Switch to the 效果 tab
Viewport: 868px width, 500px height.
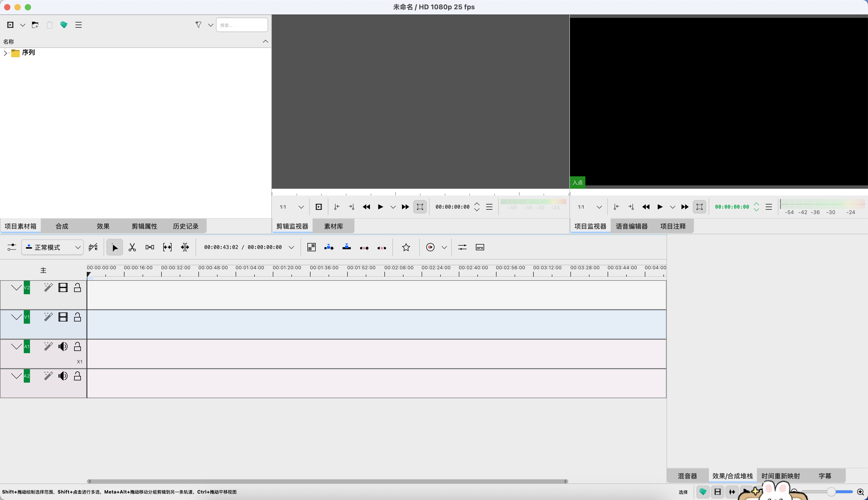click(103, 226)
